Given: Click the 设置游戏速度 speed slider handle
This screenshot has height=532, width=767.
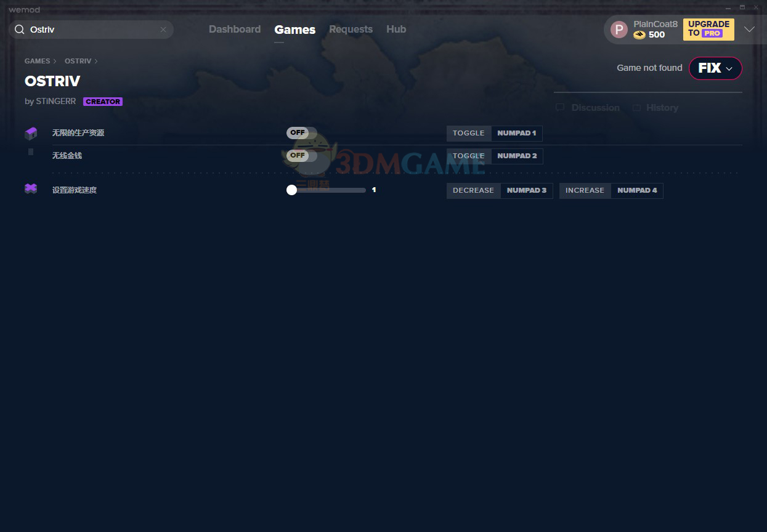Looking at the screenshot, I should point(292,190).
